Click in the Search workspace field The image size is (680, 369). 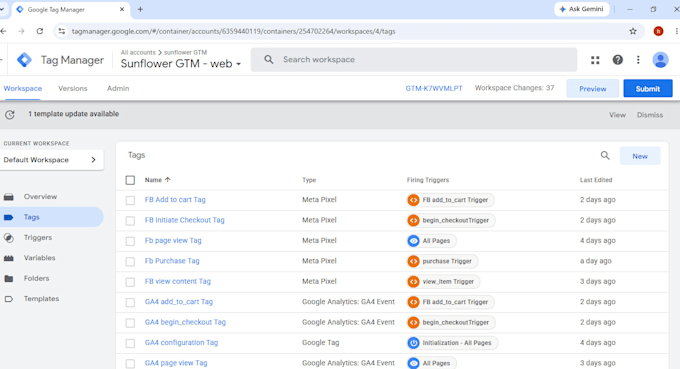coord(414,60)
